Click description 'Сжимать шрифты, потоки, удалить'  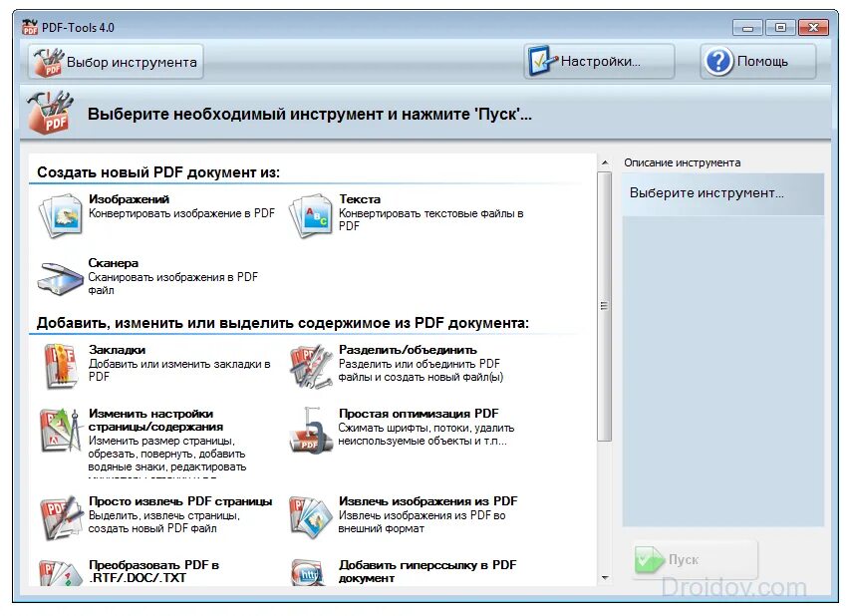tap(426, 429)
